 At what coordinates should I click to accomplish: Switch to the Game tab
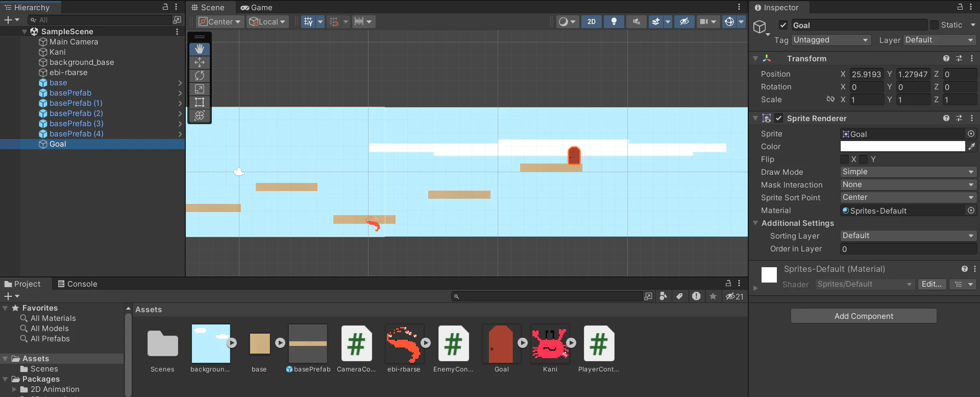256,8
